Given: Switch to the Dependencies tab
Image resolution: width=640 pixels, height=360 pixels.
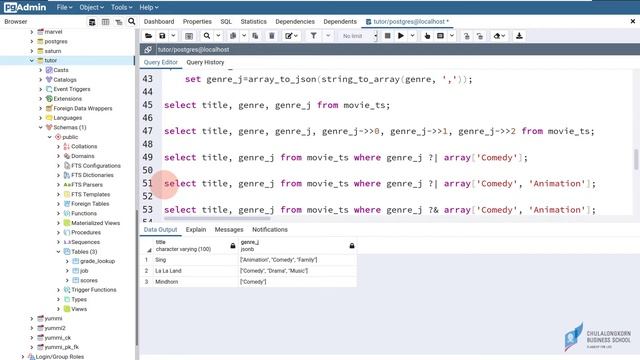Looking at the screenshot, I should click(x=295, y=22).
